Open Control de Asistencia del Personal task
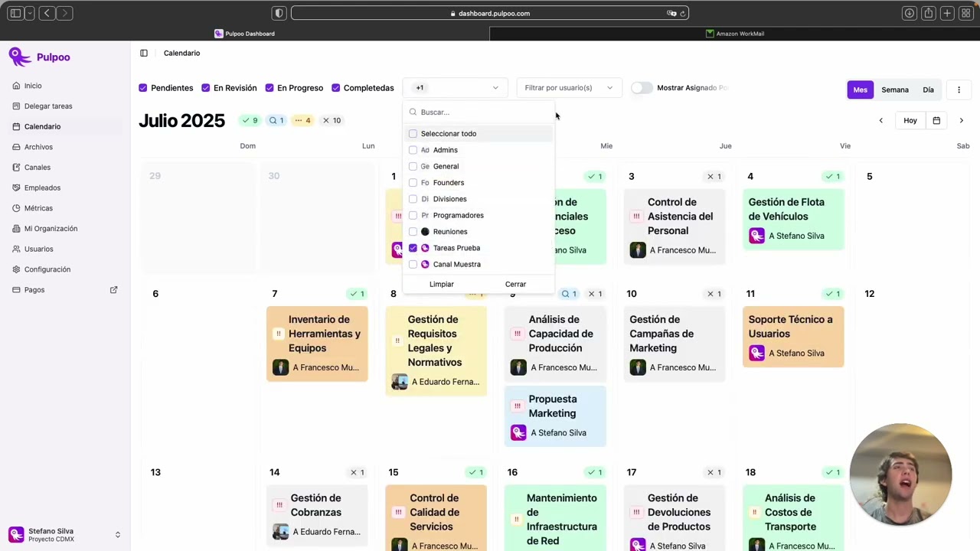Screen dimensions: 980x551 click(x=674, y=227)
